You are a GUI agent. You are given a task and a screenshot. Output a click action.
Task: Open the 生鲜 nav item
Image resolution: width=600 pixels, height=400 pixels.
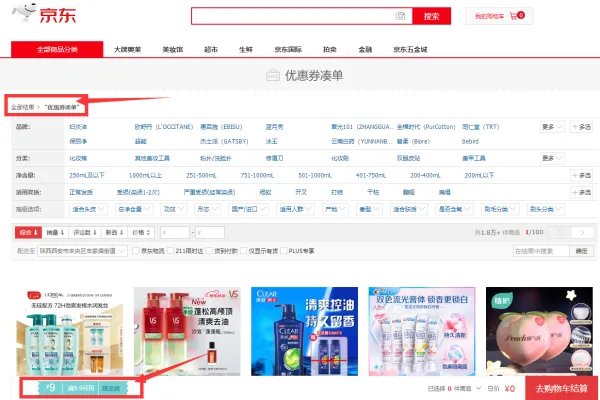tap(246, 49)
